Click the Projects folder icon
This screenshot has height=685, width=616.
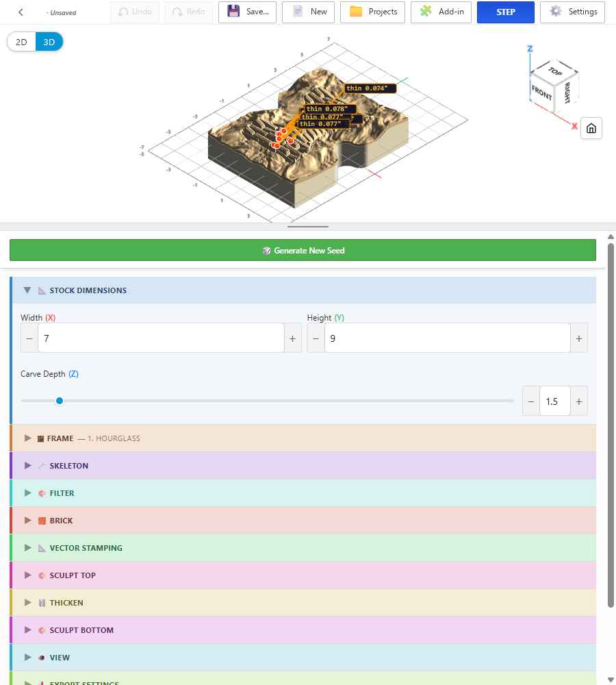pyautogui.click(x=356, y=12)
